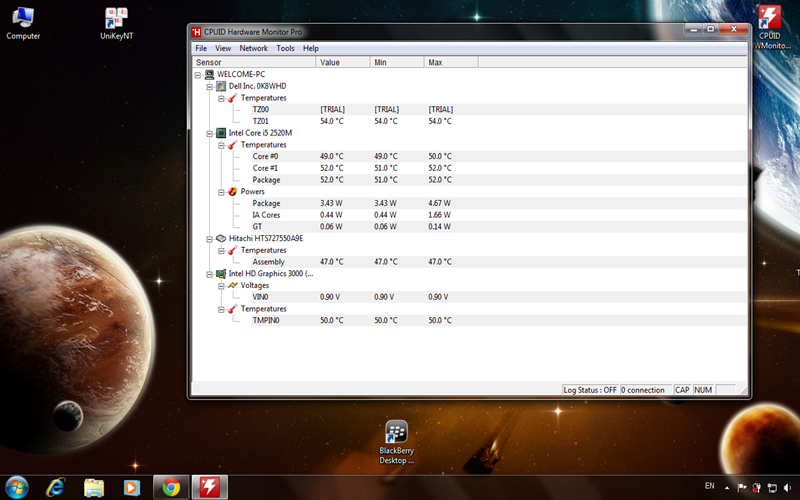Collapse the Voltages node
Image resolution: width=800 pixels, height=500 pixels.
coord(221,286)
